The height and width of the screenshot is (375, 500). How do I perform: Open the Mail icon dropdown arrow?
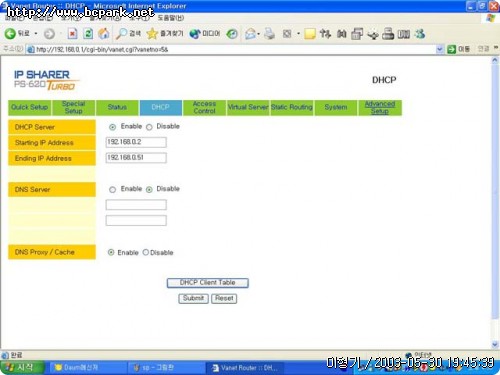[x=258, y=34]
